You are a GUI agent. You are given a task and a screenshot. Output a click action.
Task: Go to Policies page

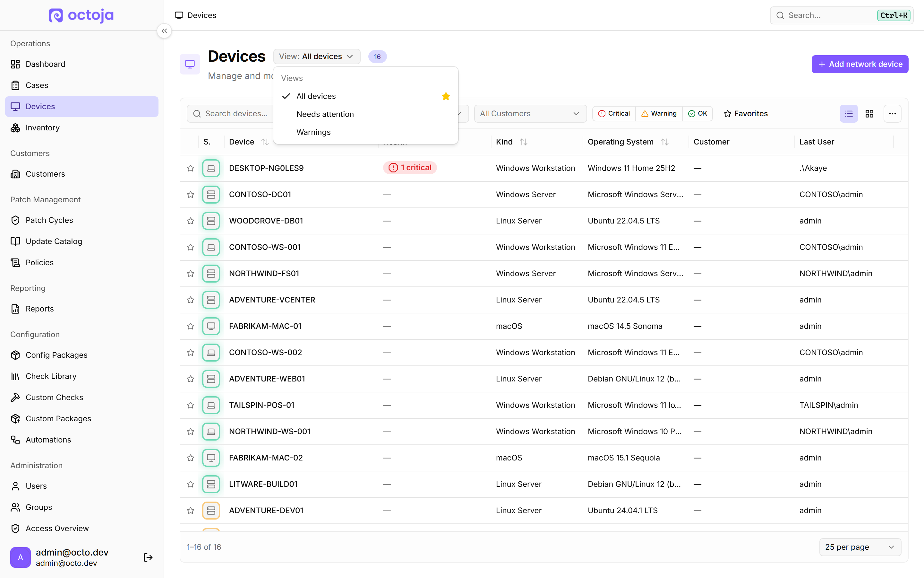pos(82,263)
